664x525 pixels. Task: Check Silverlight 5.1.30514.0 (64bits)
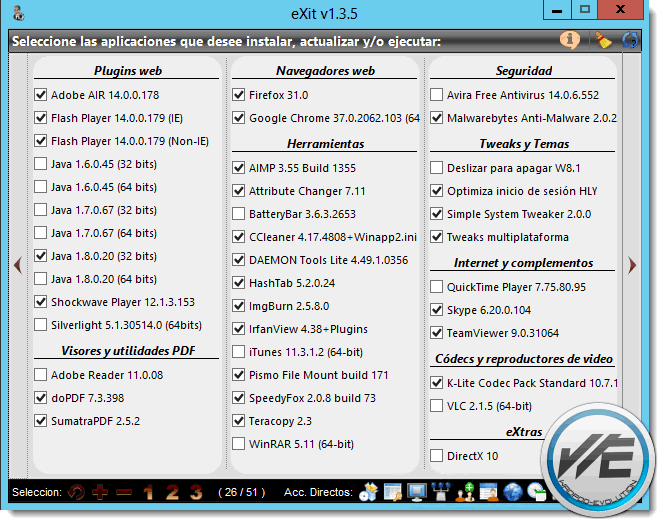tap(41, 325)
